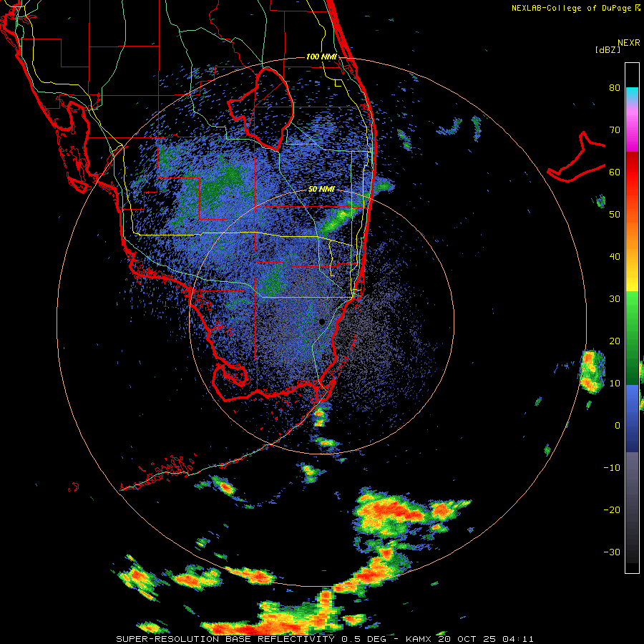Image resolution: width=644 pixels, height=644 pixels.
Task: Click the Super-Resolution Base Reflectivity caption
Action: [325, 639]
